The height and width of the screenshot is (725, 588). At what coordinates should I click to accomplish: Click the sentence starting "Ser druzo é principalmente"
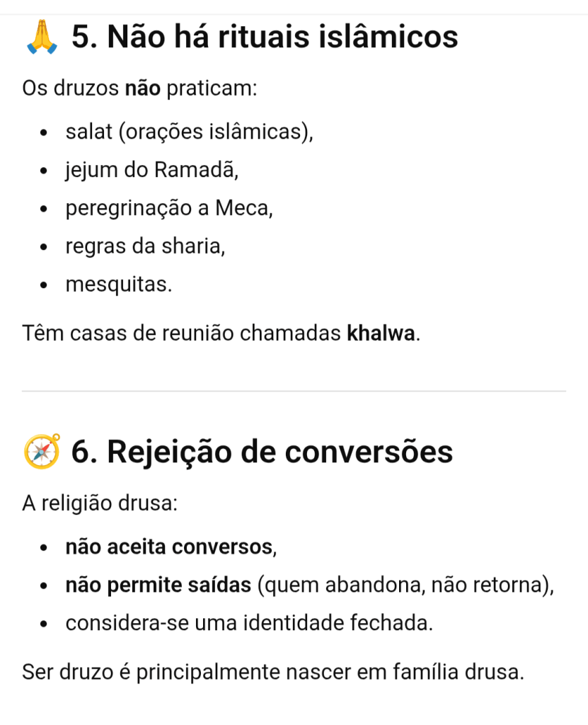point(273,671)
